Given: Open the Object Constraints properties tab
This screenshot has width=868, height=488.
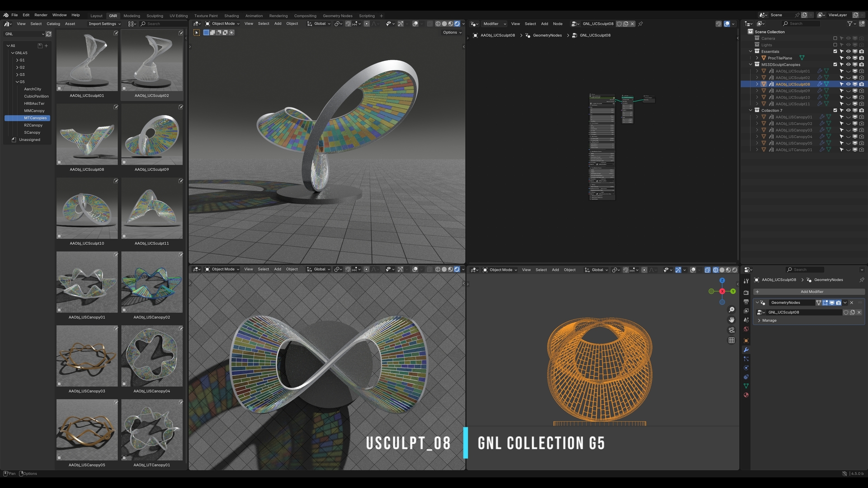Looking at the screenshot, I should (x=746, y=377).
